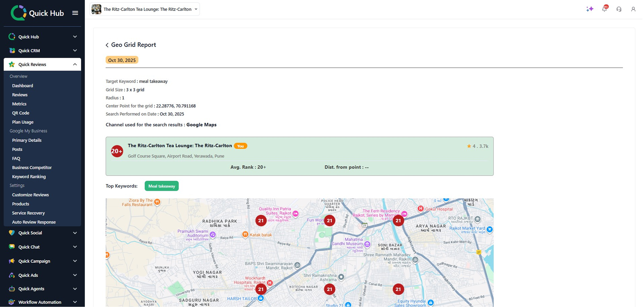Click the Katak batak restaurant pin
Viewport: 644px width, 307px height.
click(245, 235)
